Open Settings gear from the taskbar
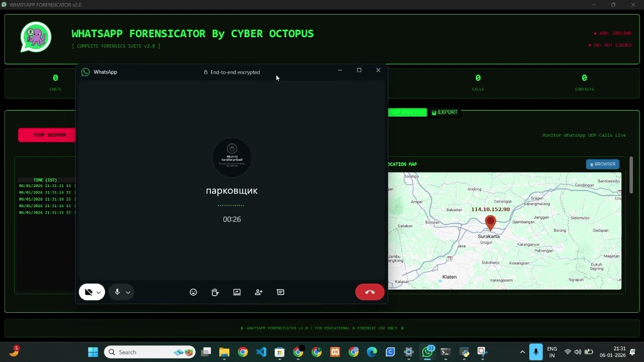The height and width of the screenshot is (362, 644). [409, 352]
